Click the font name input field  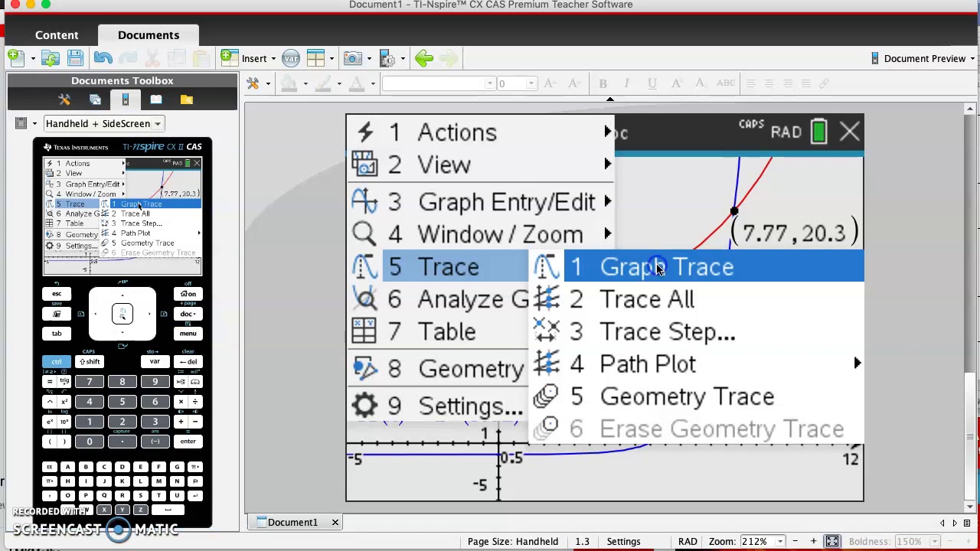click(438, 83)
